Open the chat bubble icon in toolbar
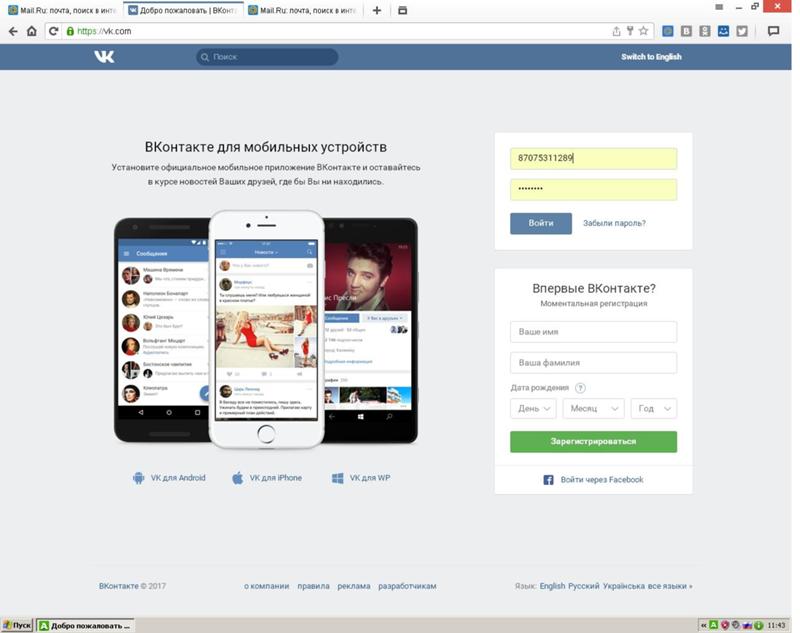800x633 pixels. 773,31
